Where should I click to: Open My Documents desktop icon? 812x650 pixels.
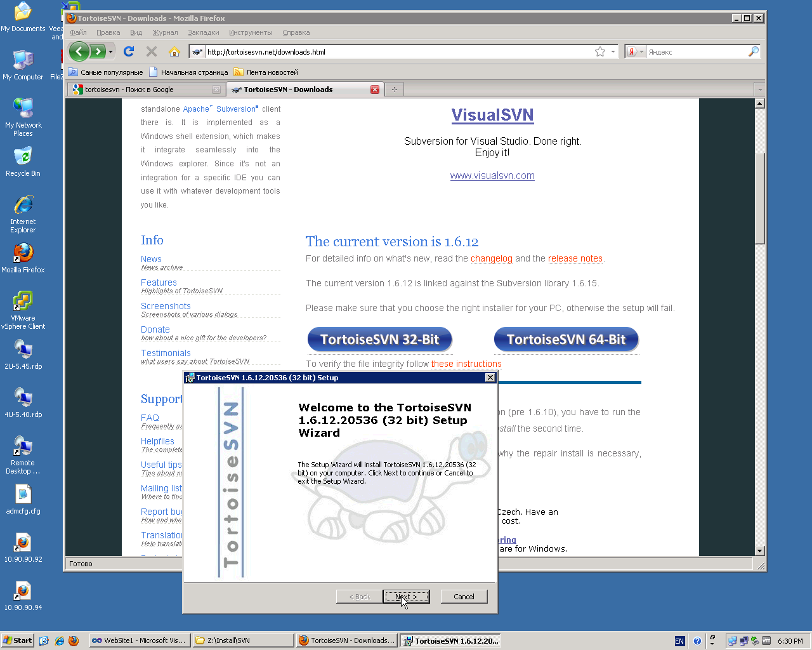[x=23, y=17]
